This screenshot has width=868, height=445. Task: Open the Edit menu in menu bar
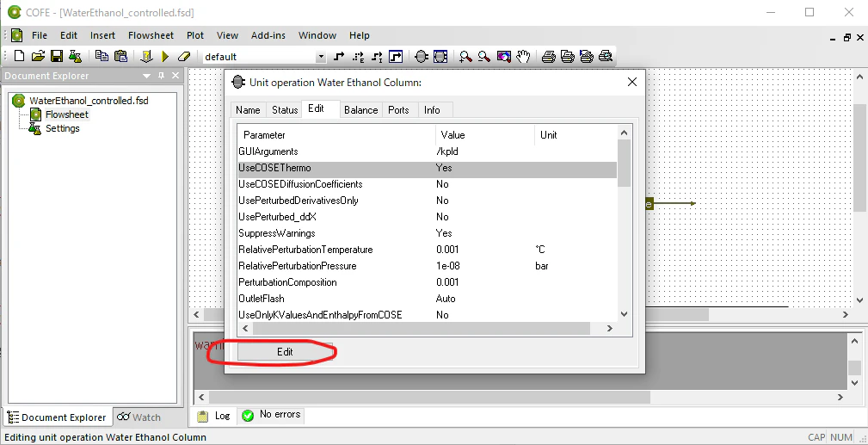(x=69, y=35)
